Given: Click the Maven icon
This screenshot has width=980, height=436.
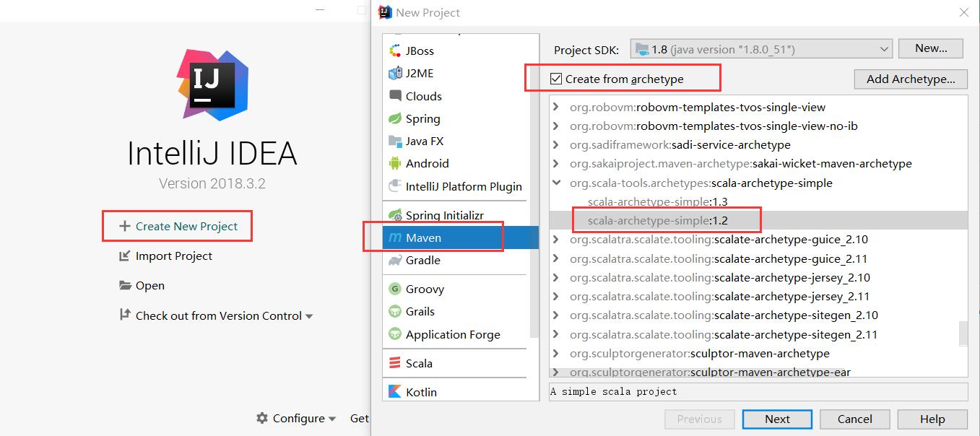Looking at the screenshot, I should pos(395,237).
